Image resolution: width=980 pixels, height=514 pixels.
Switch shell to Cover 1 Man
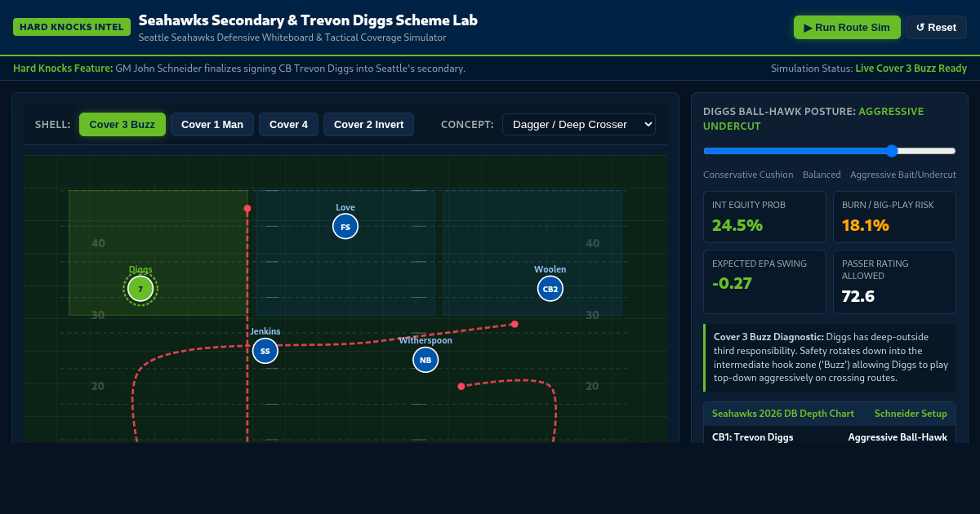pos(212,124)
